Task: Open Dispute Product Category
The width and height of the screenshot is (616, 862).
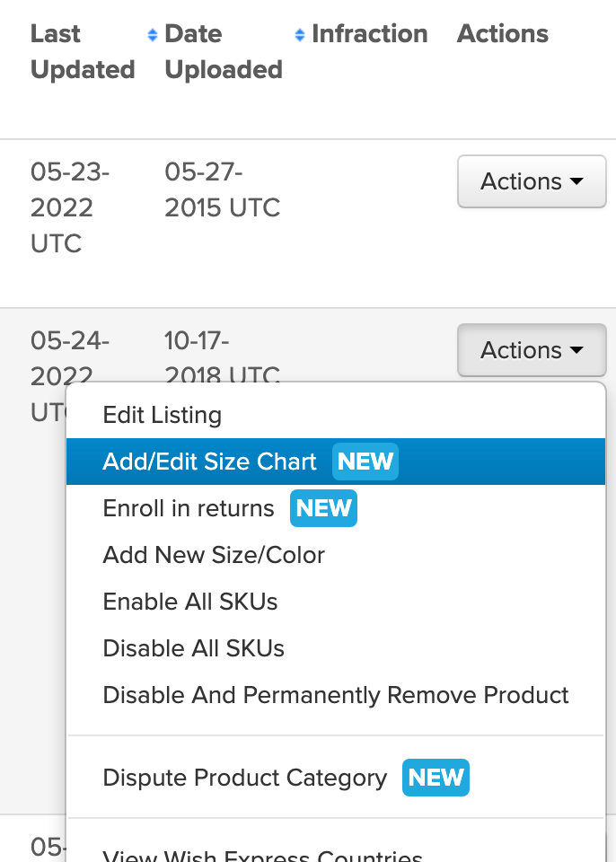Action: click(246, 778)
